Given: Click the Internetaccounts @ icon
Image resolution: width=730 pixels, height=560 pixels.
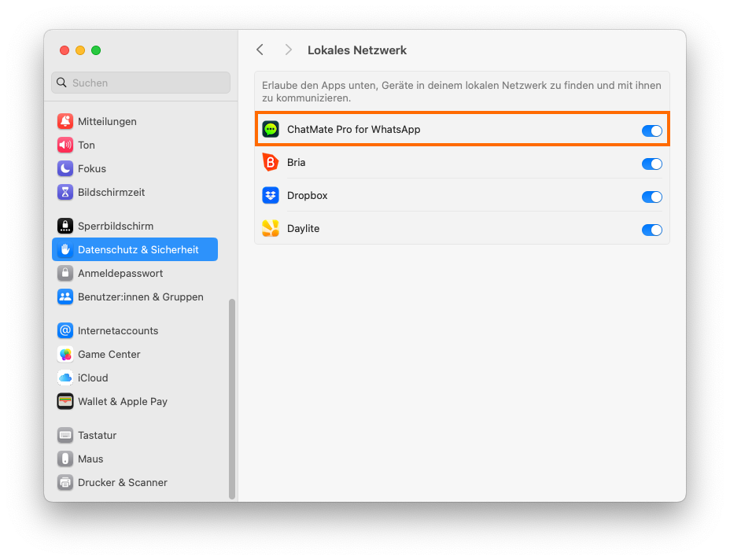Looking at the screenshot, I should tap(65, 330).
